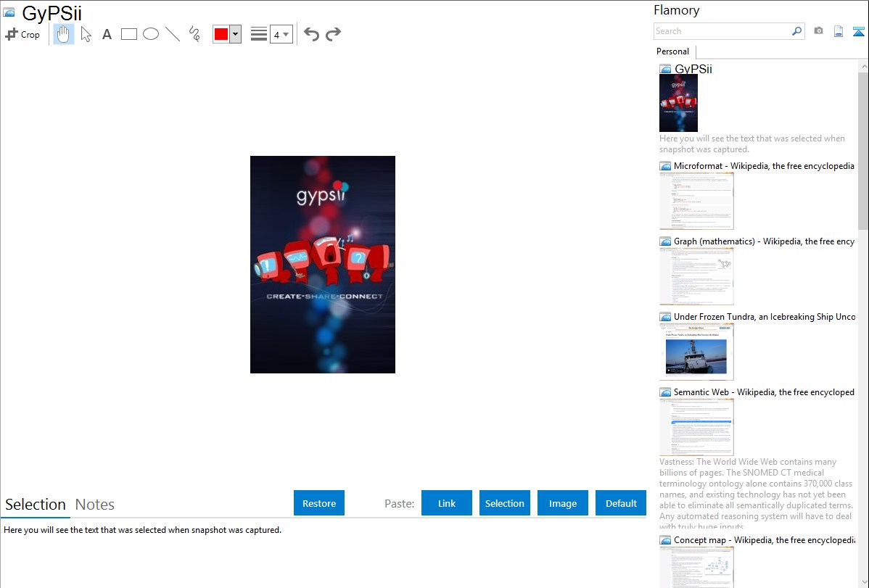Open the Microformat Wikipedia snapshot thumbnail
This screenshot has height=588, width=869.
coord(696,201)
